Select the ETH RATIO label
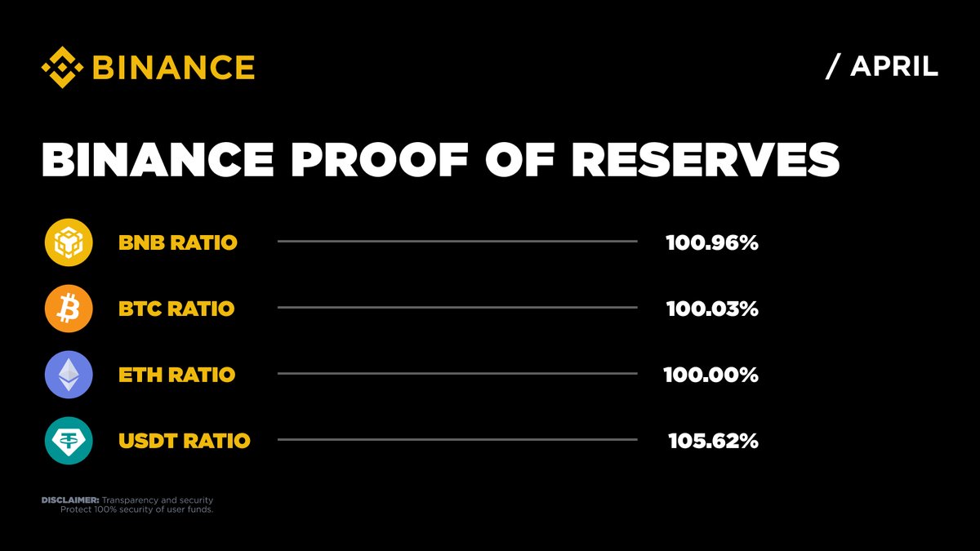Viewport: 980px width, 551px height. click(176, 375)
